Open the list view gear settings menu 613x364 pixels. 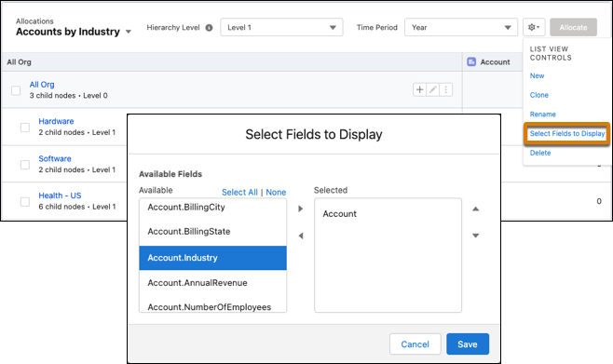(534, 27)
